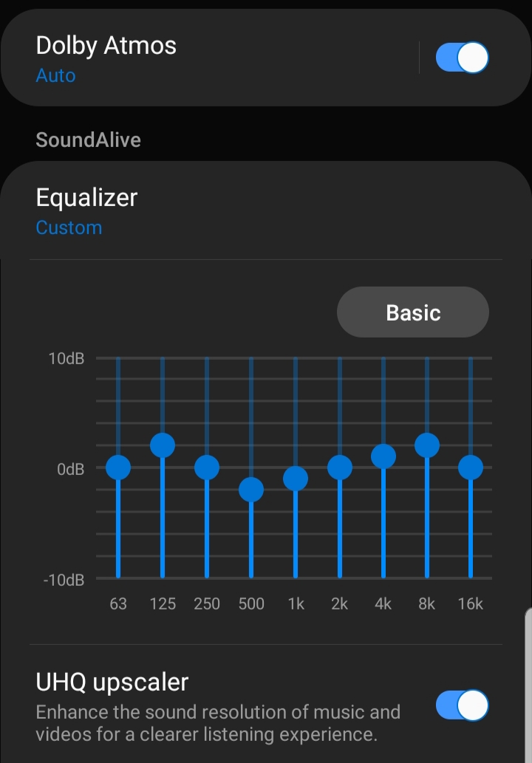Image resolution: width=532 pixels, height=763 pixels.
Task: Tap the Auto mode text under Dolby Atmos
Action: [x=55, y=75]
